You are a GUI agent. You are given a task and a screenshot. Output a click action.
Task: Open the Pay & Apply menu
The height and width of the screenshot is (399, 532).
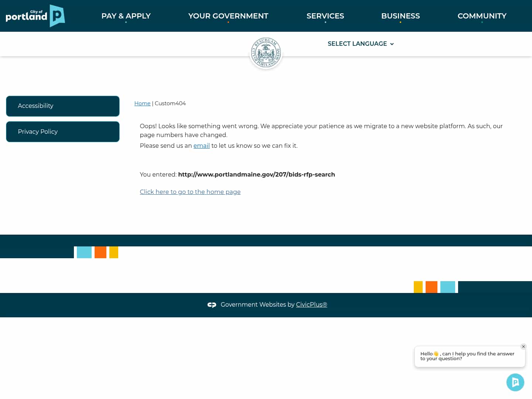pos(126,16)
